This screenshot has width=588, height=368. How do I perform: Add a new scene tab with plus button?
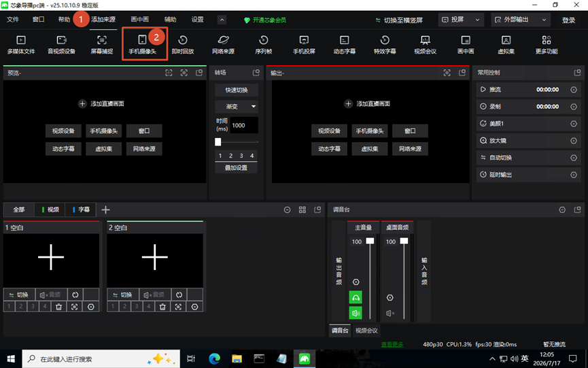coord(105,210)
